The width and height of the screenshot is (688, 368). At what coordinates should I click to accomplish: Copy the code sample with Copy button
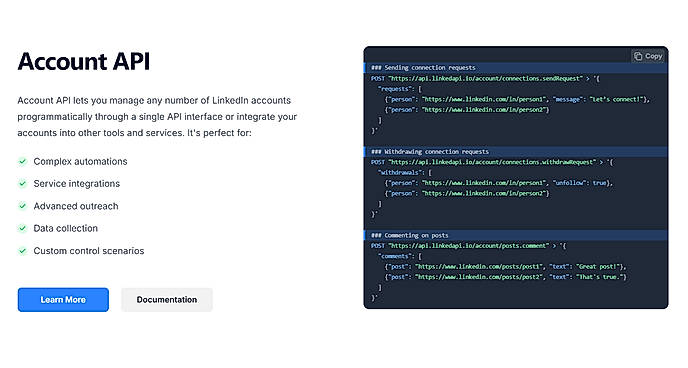point(648,56)
